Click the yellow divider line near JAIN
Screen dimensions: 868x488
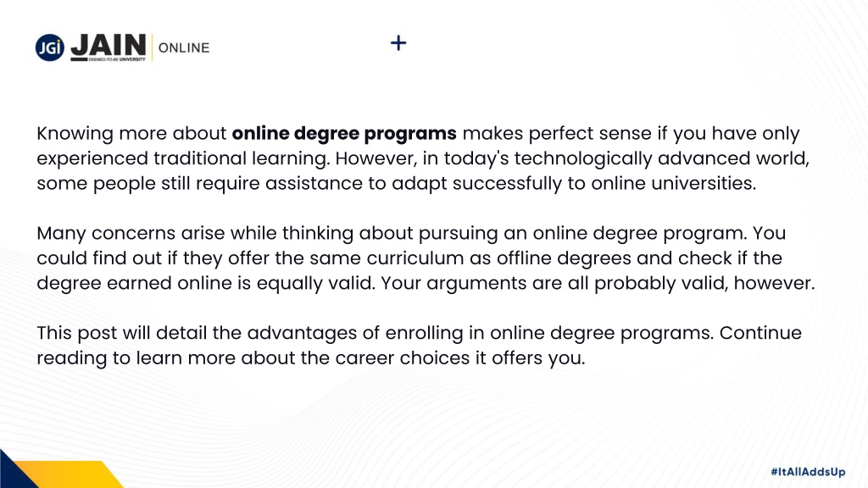[153, 47]
